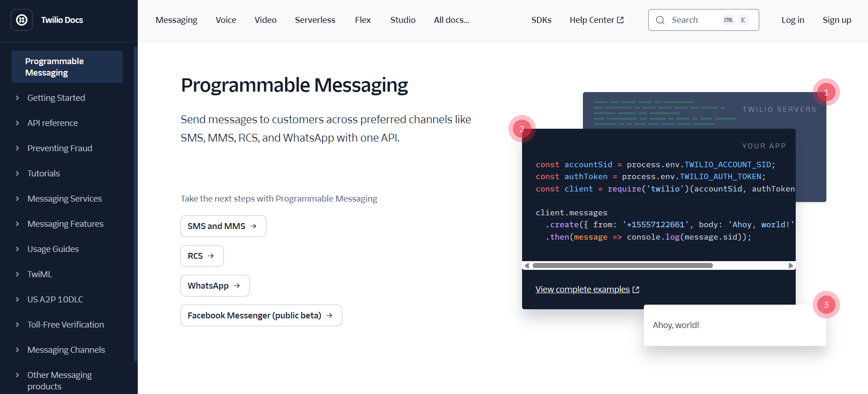Open the All docs... menu
Viewport: 868px width, 394px height.
tap(452, 20)
